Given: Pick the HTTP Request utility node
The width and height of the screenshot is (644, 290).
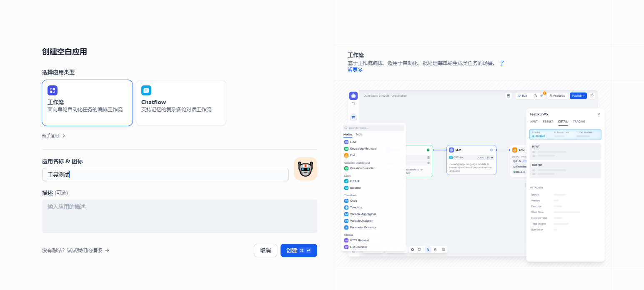Looking at the screenshot, I should (x=359, y=240).
